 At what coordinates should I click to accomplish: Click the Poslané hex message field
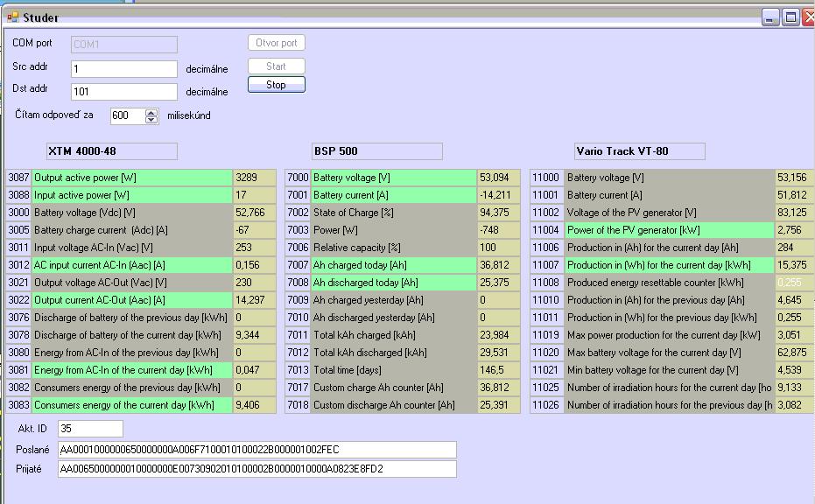click(x=256, y=450)
